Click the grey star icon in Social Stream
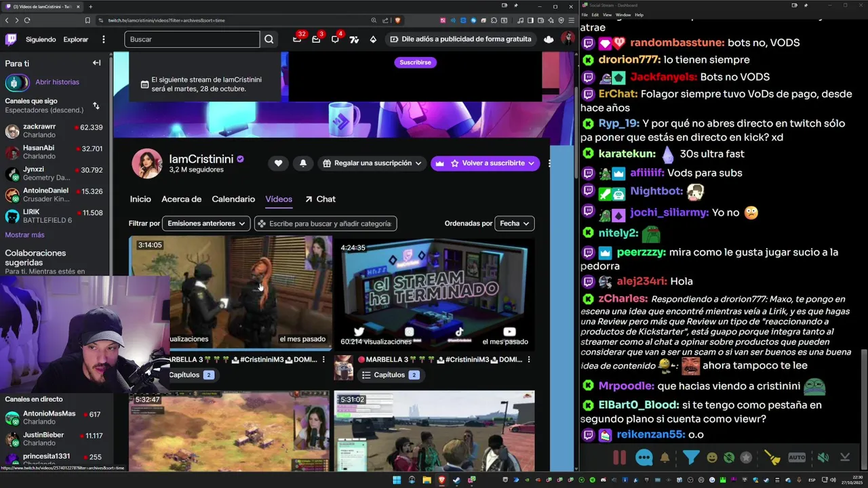The height and width of the screenshot is (488, 868). pyautogui.click(x=747, y=457)
